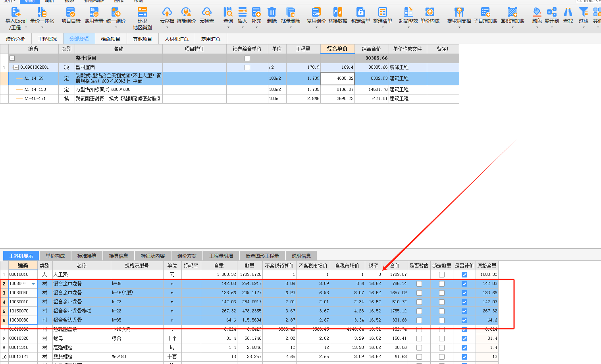This screenshot has width=601, height=364.
Task: Click the 含税市场价 column header
Action: pyautogui.click(x=347, y=266)
